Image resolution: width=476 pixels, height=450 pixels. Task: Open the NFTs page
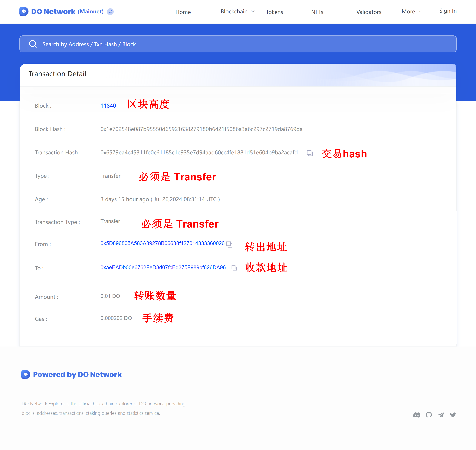pos(317,12)
